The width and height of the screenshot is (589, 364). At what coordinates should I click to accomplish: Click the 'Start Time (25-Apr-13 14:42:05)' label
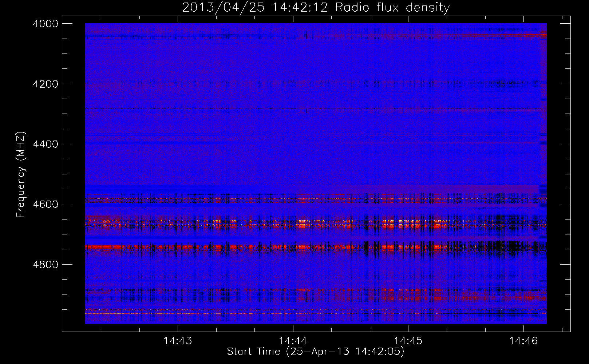316,352
